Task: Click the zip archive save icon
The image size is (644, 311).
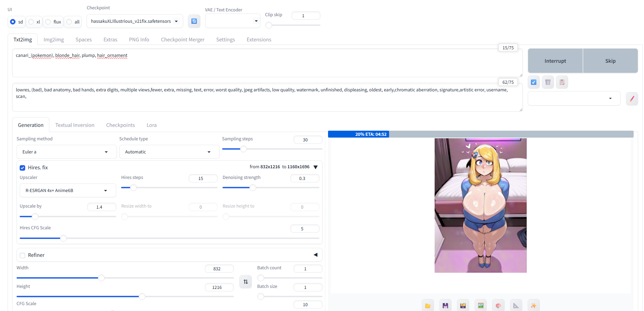Action: [x=463, y=305]
